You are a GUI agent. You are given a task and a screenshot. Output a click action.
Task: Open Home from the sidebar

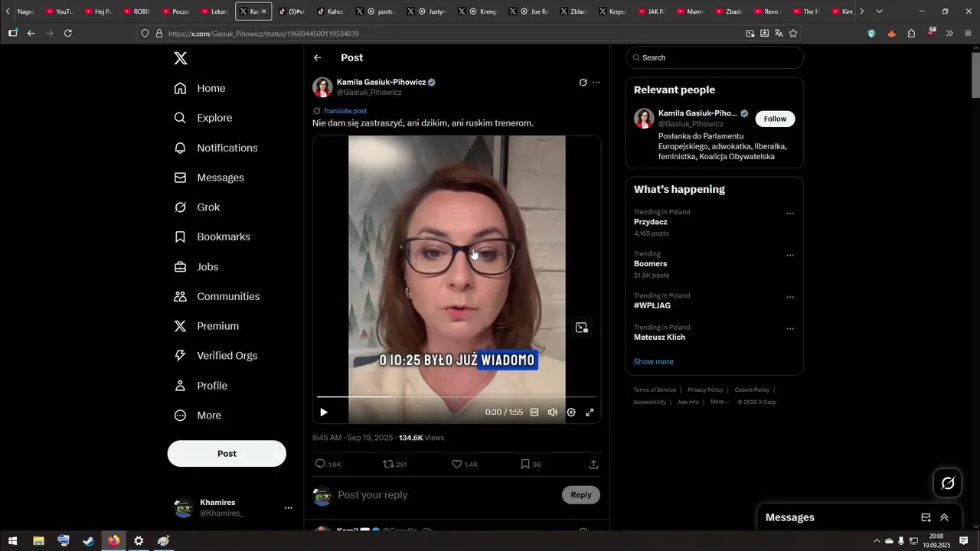[x=200, y=88]
